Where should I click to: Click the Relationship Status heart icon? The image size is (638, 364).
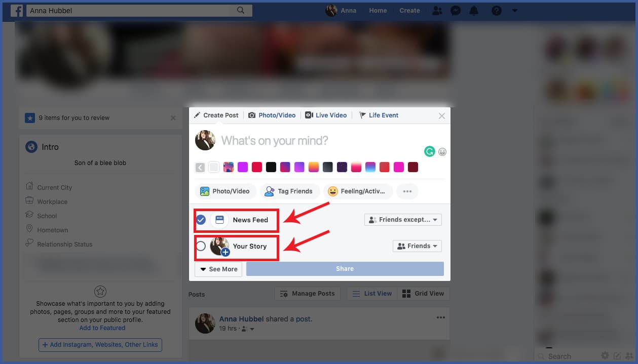coord(29,244)
